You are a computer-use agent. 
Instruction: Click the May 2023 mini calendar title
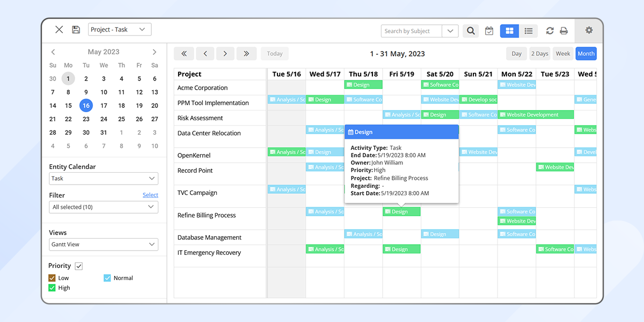click(x=104, y=52)
